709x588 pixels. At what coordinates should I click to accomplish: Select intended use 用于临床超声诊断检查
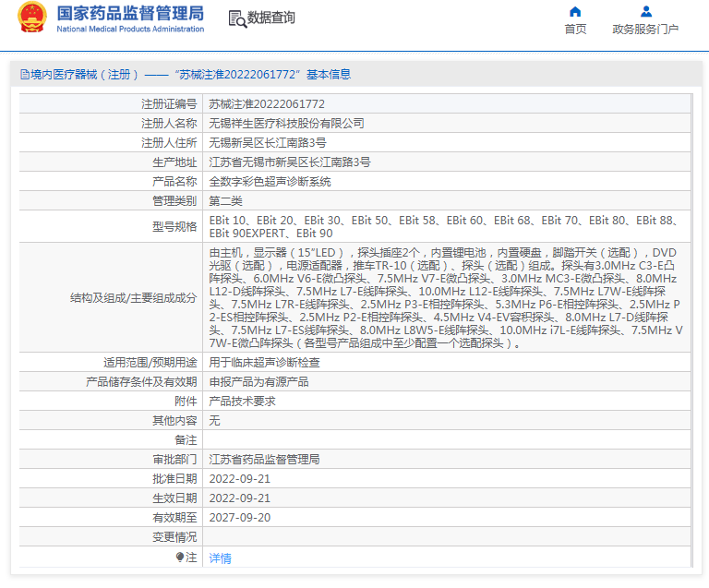tap(265, 363)
